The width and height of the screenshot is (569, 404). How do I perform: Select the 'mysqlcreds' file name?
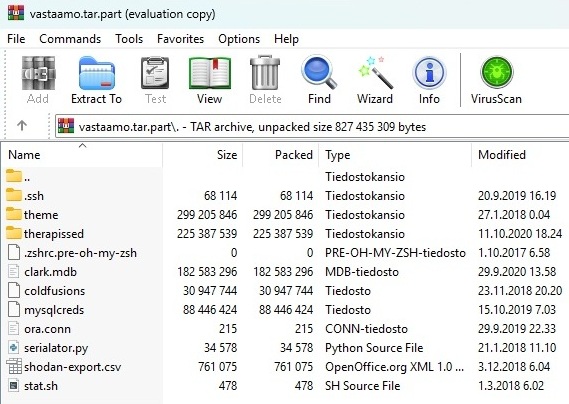54,310
